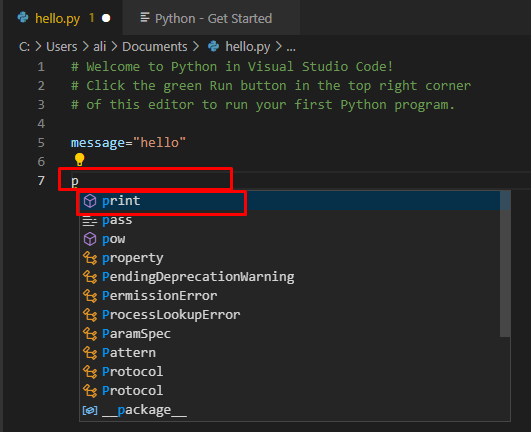Open the Documents breadcrumb segment

pyautogui.click(x=154, y=47)
